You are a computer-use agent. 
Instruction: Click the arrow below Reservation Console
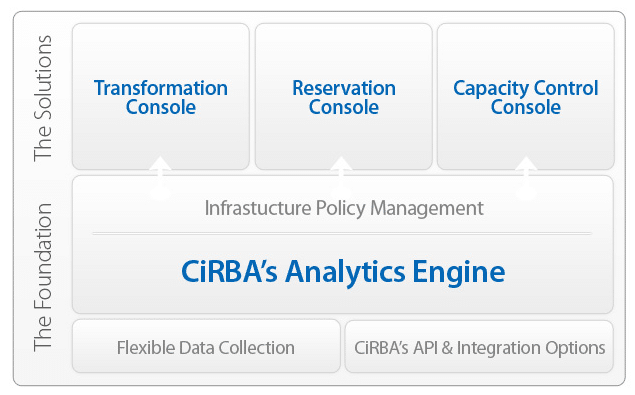click(341, 177)
